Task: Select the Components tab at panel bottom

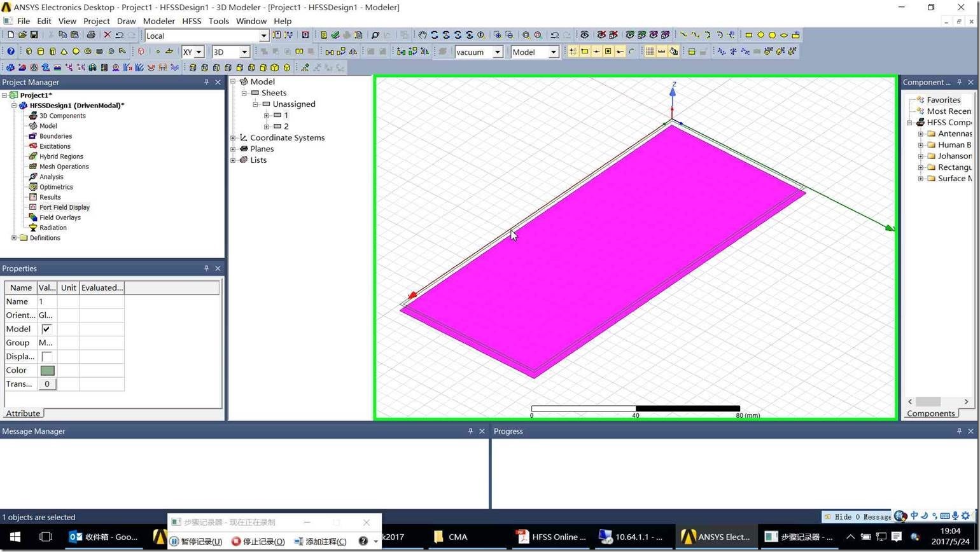Action: point(931,413)
